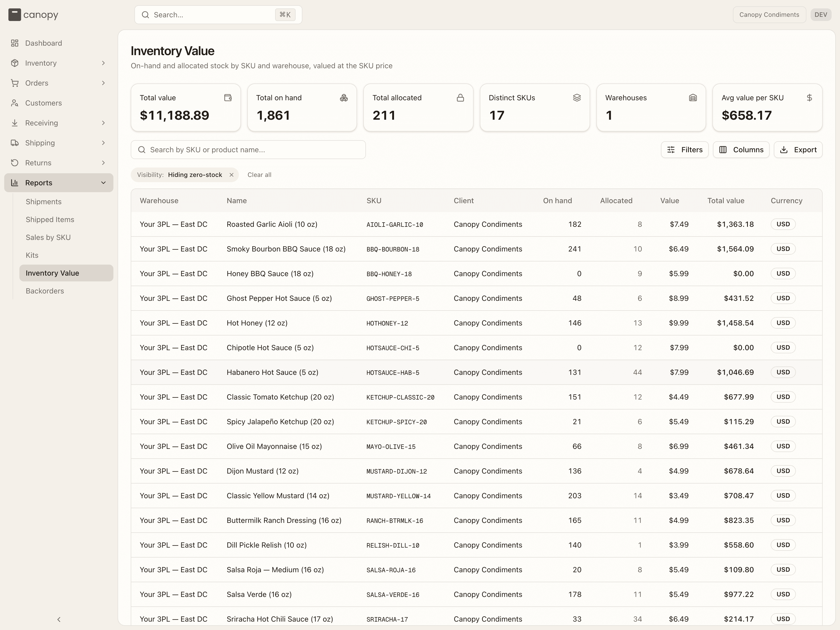840x630 pixels.
Task: Expand the Returns menu chevron
Action: tap(103, 162)
